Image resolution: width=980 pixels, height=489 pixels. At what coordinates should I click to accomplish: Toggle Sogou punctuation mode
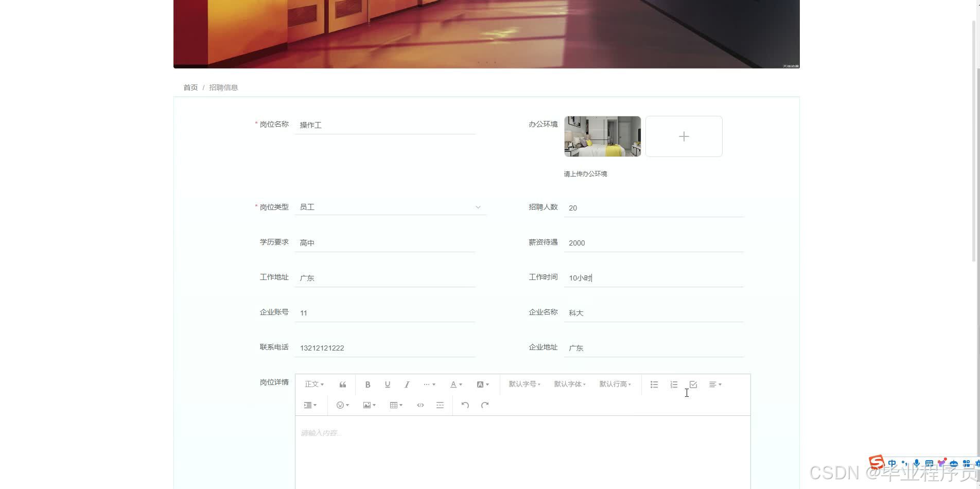(x=904, y=463)
